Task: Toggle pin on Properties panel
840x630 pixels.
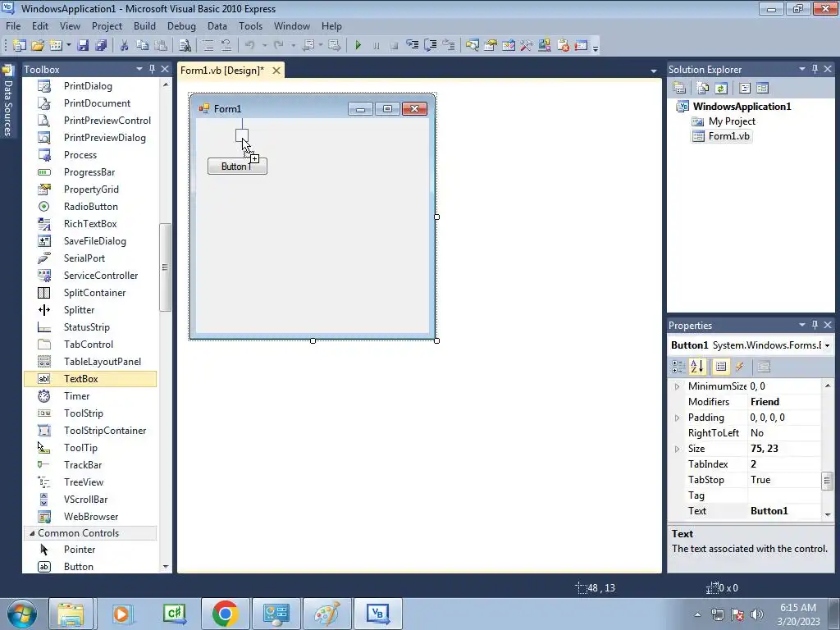Action: [815, 325]
